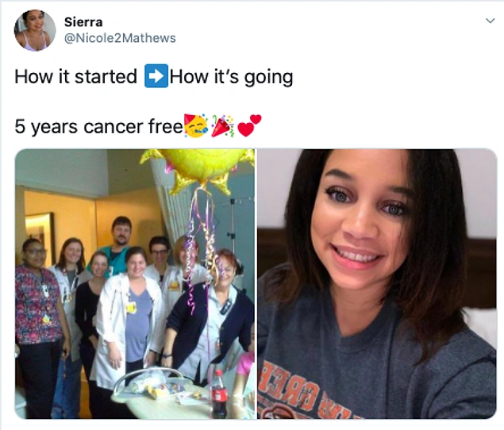The height and width of the screenshot is (430, 504).
Task: Open the tweet options chevron menu
Action: 490,21
